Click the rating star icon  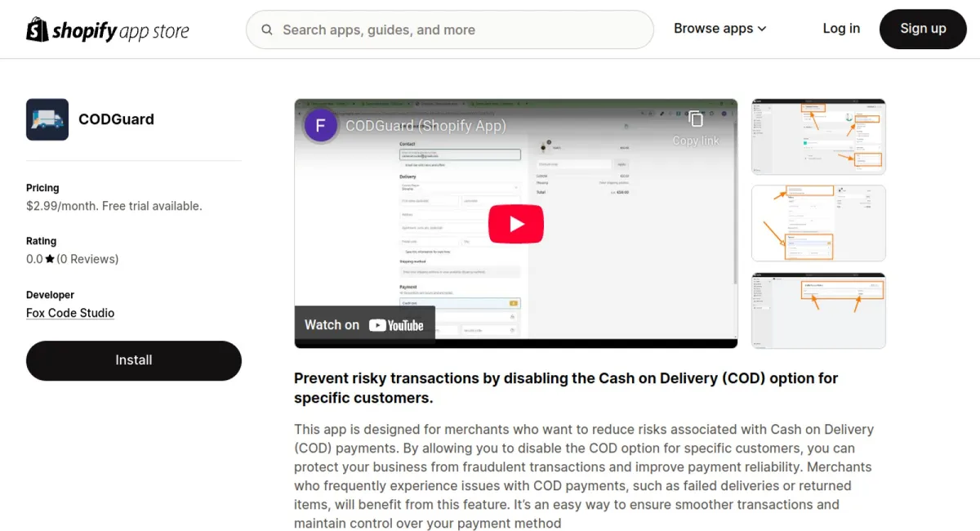pos(50,259)
